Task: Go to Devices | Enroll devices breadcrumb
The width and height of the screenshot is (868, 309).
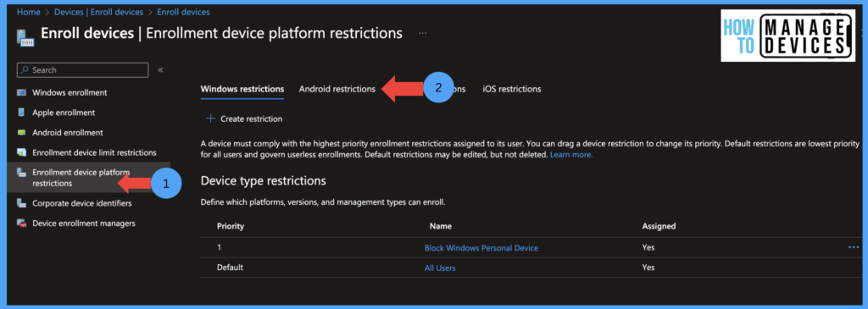Action: 98,12
